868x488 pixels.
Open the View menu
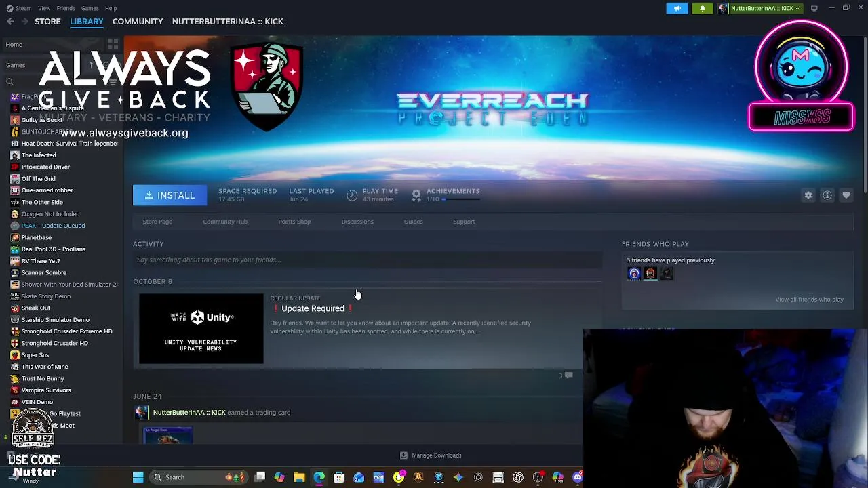point(44,8)
